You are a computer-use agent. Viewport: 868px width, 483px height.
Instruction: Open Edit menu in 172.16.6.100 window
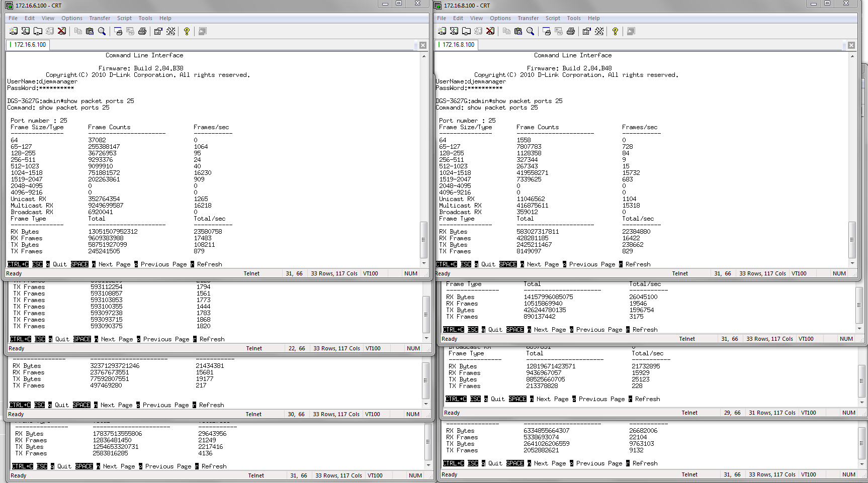point(30,18)
